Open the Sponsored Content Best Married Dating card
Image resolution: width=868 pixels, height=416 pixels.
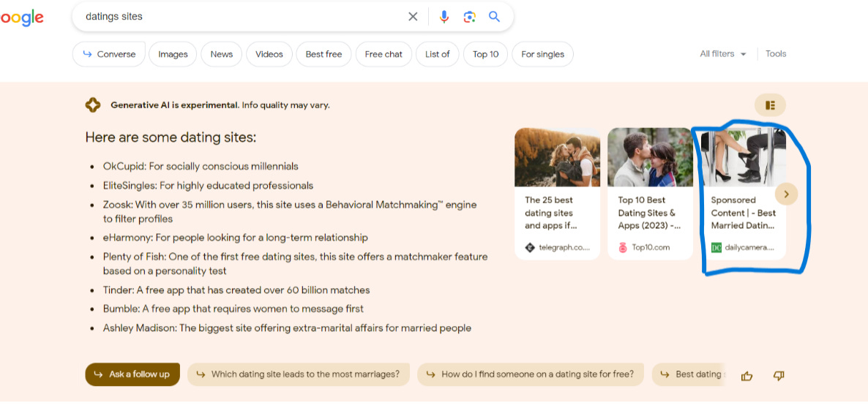point(744,194)
